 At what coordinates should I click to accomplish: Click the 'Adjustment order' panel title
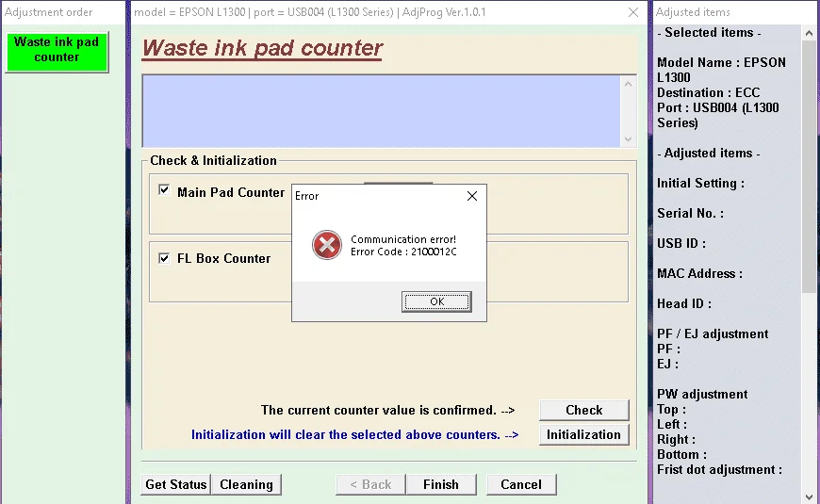point(49,12)
